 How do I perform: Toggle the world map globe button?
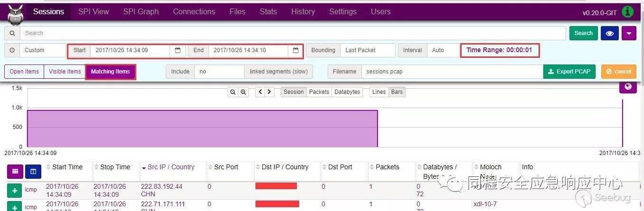pyautogui.click(x=628, y=87)
